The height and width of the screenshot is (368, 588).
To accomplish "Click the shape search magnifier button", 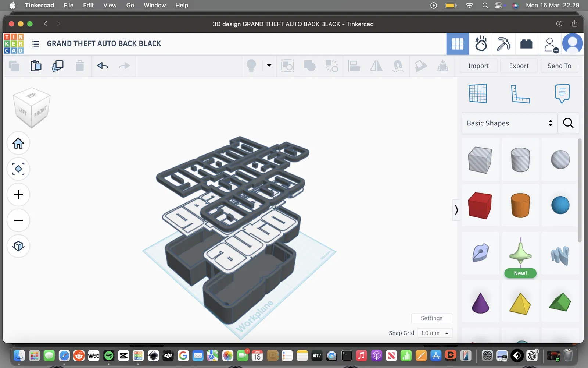I will [x=568, y=123].
